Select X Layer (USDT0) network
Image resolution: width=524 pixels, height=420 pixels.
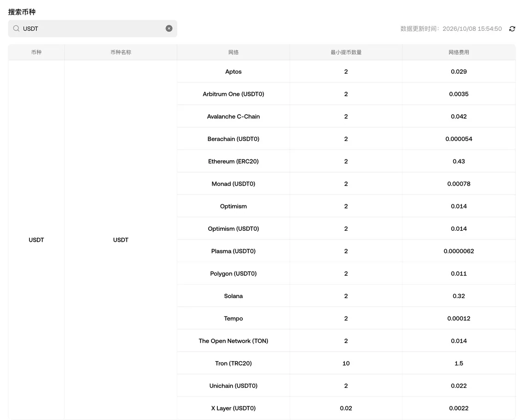[233, 408]
